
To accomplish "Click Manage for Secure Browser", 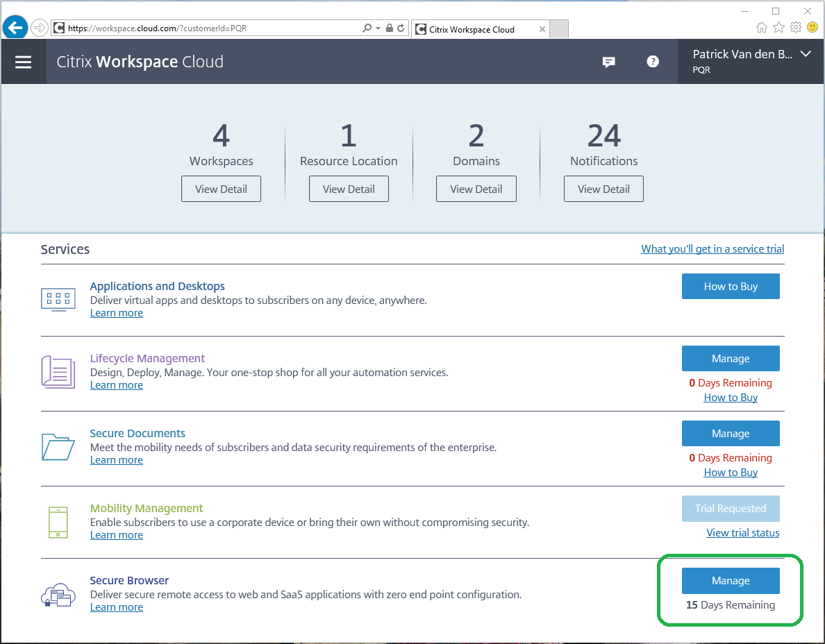I will (731, 580).
